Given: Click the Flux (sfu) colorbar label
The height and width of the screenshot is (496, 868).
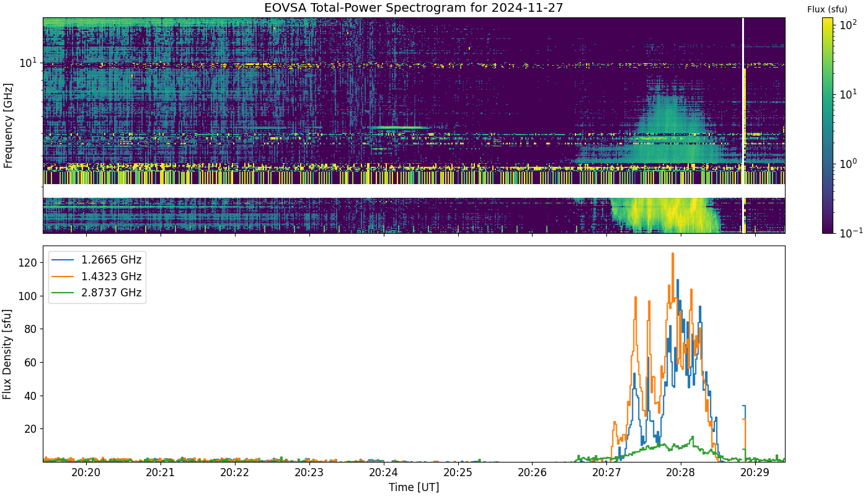Looking at the screenshot, I should [x=827, y=9].
